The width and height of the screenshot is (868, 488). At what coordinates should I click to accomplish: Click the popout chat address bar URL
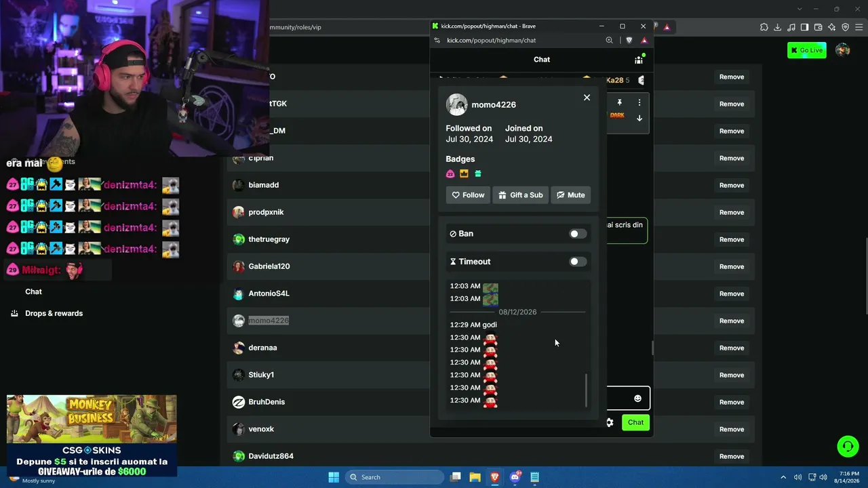(x=492, y=41)
